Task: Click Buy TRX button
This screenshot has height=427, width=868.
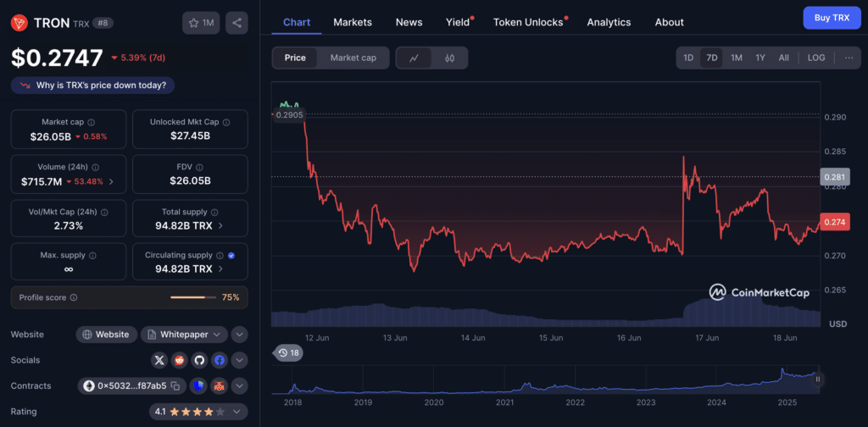Action: tap(832, 18)
